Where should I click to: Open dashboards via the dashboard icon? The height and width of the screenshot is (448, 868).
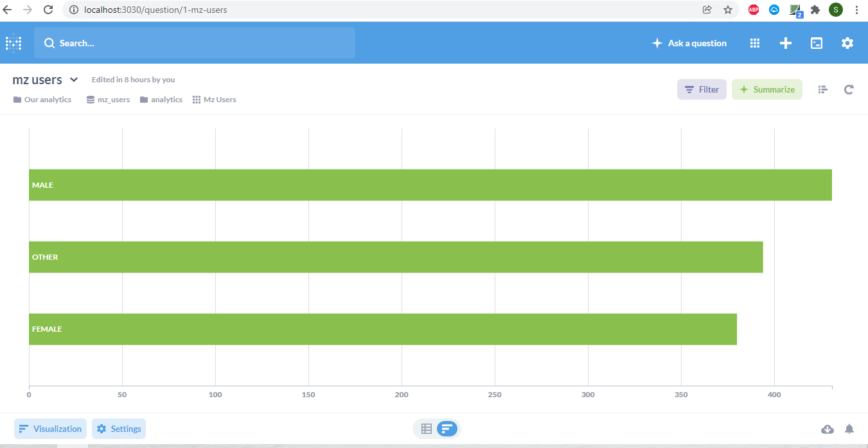tap(816, 42)
